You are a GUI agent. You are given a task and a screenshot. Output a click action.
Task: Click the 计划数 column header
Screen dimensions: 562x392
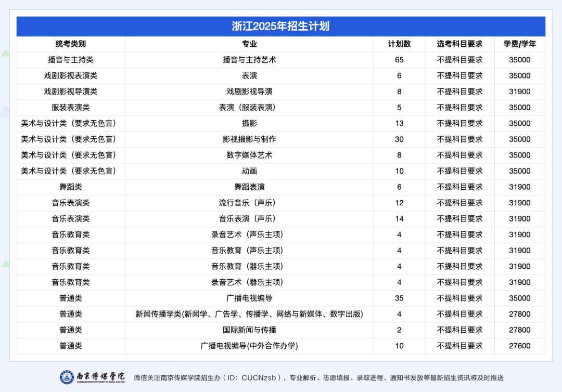coord(399,44)
